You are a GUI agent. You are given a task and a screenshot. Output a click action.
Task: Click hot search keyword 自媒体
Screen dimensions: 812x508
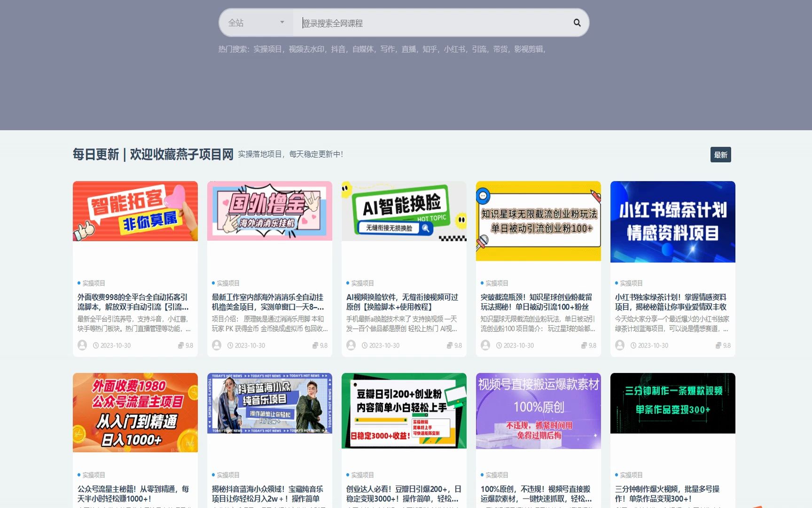(363, 49)
